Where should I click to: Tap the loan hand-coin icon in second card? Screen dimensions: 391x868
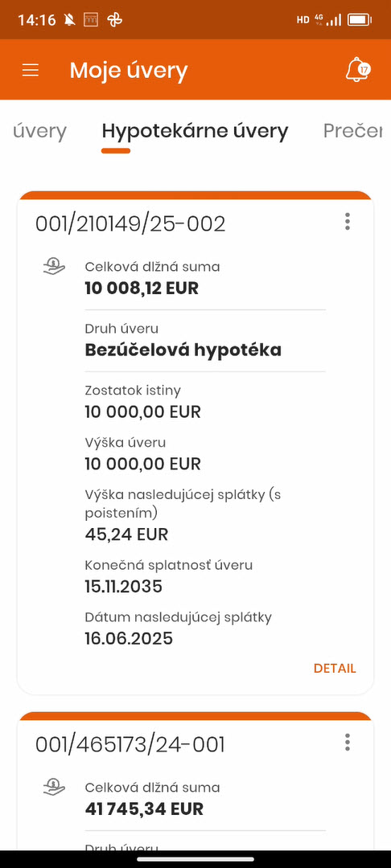(54, 787)
